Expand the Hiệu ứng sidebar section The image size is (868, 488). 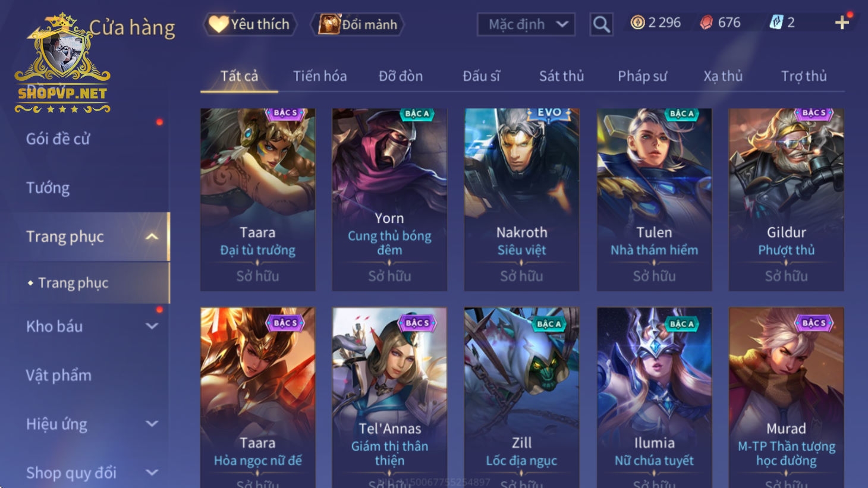click(x=152, y=424)
